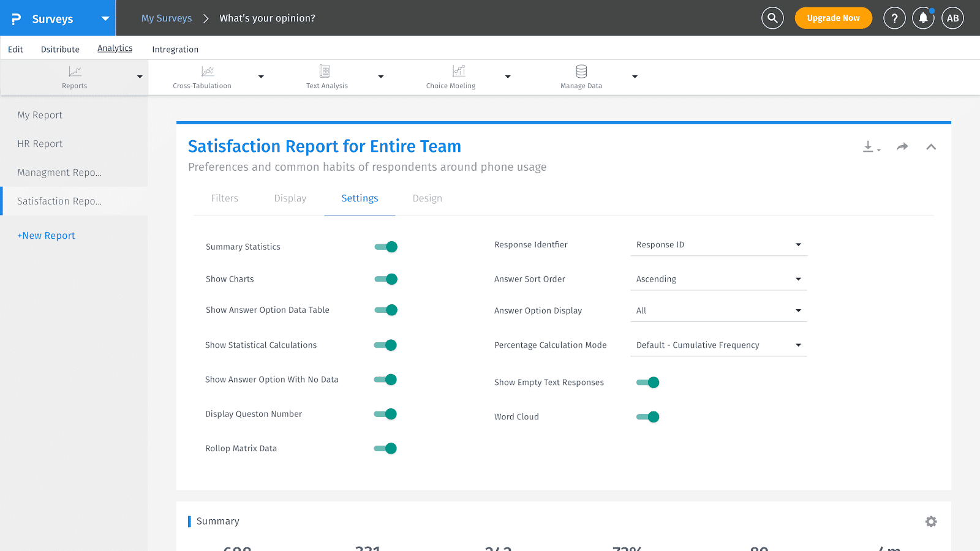Open the notifications bell
This screenshot has width=980, height=551.
pyautogui.click(x=923, y=18)
